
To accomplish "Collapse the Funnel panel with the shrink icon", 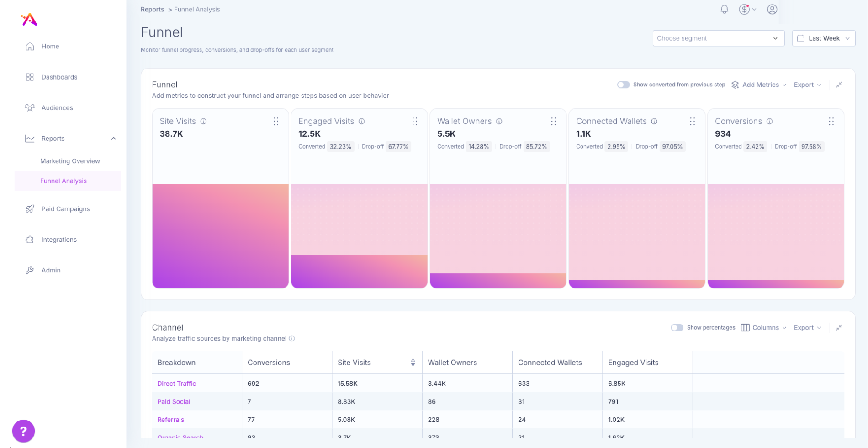I will (839, 85).
